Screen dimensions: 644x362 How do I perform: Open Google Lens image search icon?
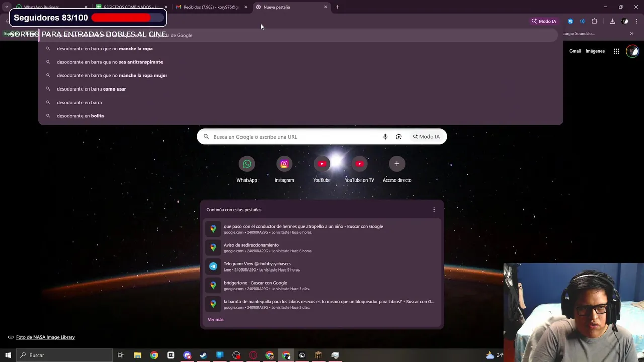tap(399, 137)
